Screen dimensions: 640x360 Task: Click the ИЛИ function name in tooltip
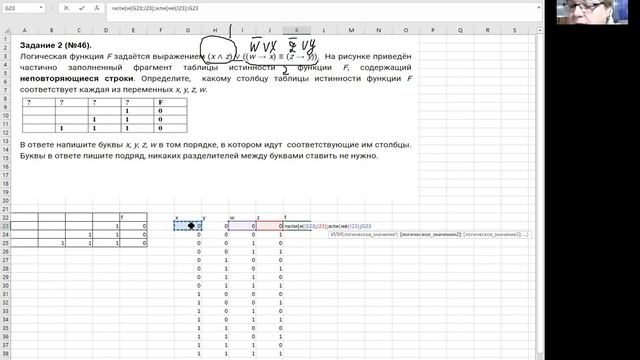337,235
